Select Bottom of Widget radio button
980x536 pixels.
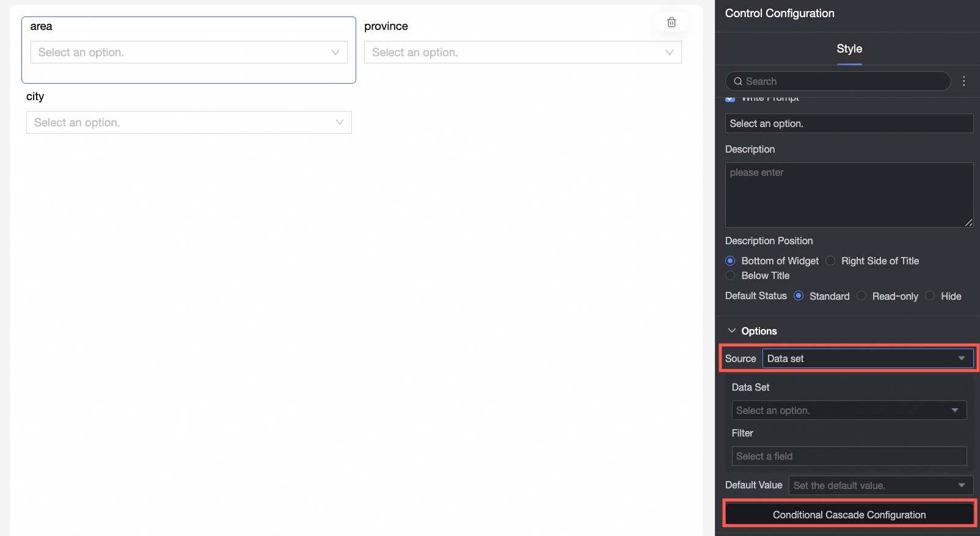point(730,261)
